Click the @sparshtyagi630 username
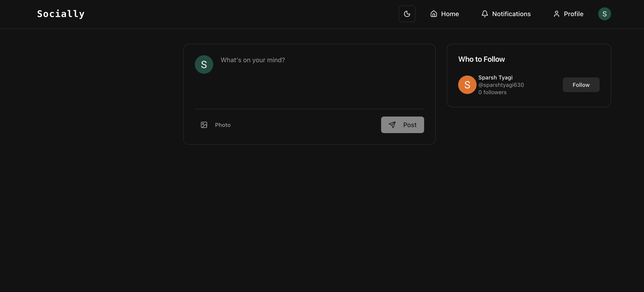This screenshot has width=644, height=292. pos(501,85)
